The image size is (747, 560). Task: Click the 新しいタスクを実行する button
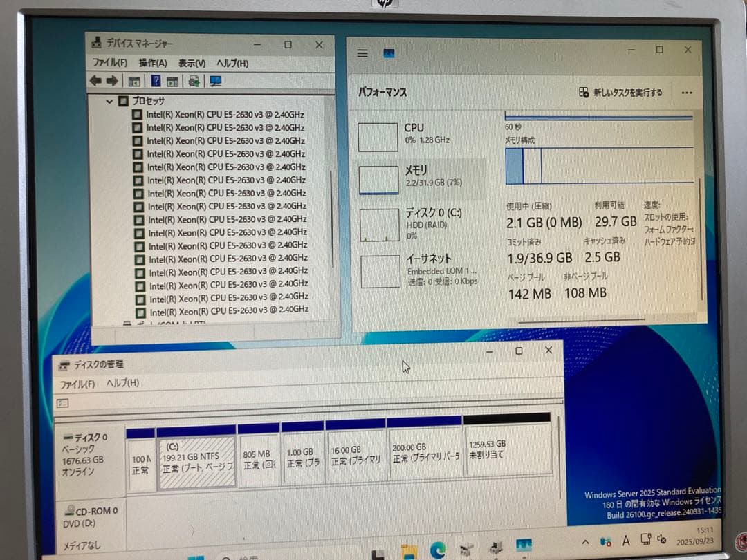[620, 93]
